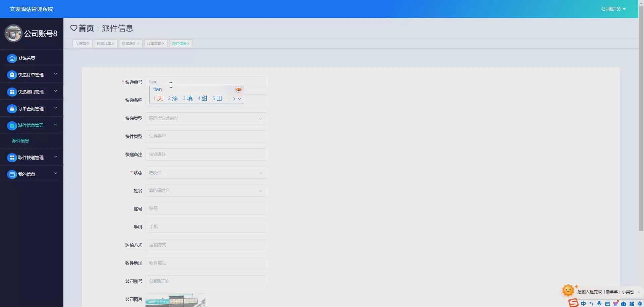Choose candidate 5 田
The width and height of the screenshot is (644, 307).
point(217,98)
